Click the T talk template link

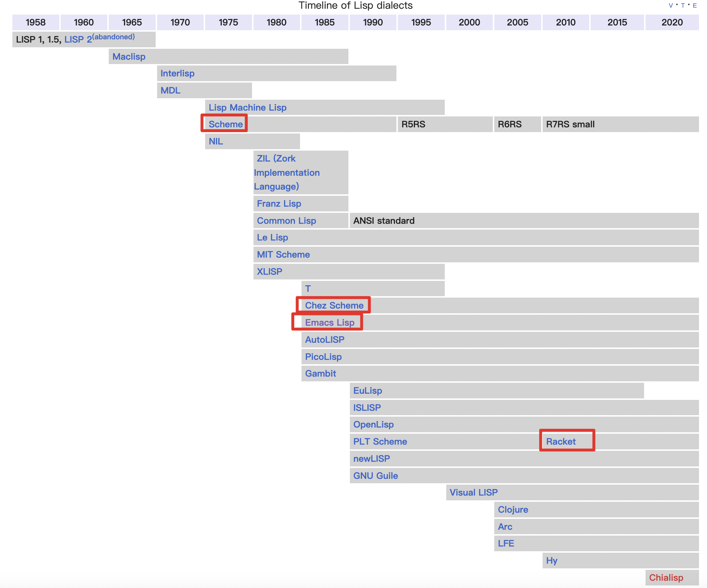[683, 5]
